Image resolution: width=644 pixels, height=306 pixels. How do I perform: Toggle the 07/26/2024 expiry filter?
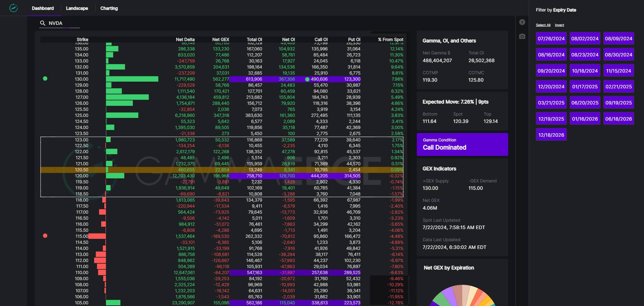(x=551, y=39)
